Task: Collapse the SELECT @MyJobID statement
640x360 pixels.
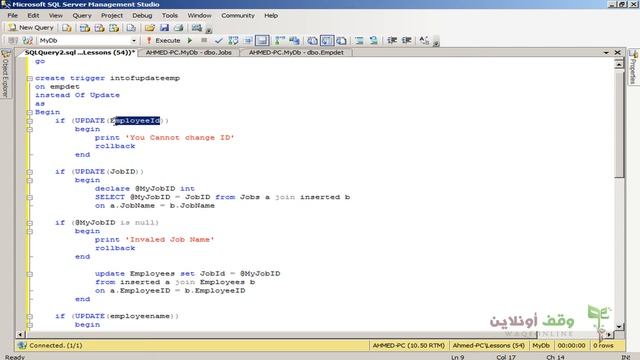Action: (x=30, y=197)
